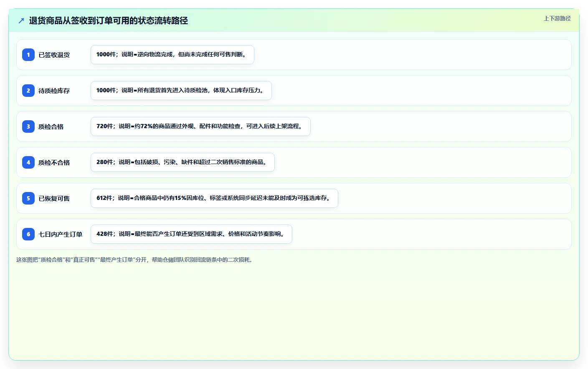Click the 280件 description box
588x369 pixels.
coord(182,162)
